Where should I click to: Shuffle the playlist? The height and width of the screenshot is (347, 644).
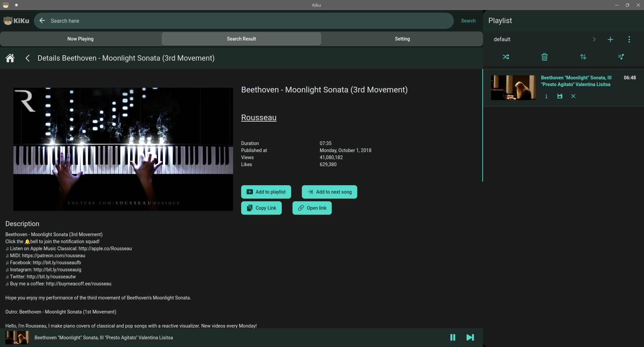[x=506, y=57]
